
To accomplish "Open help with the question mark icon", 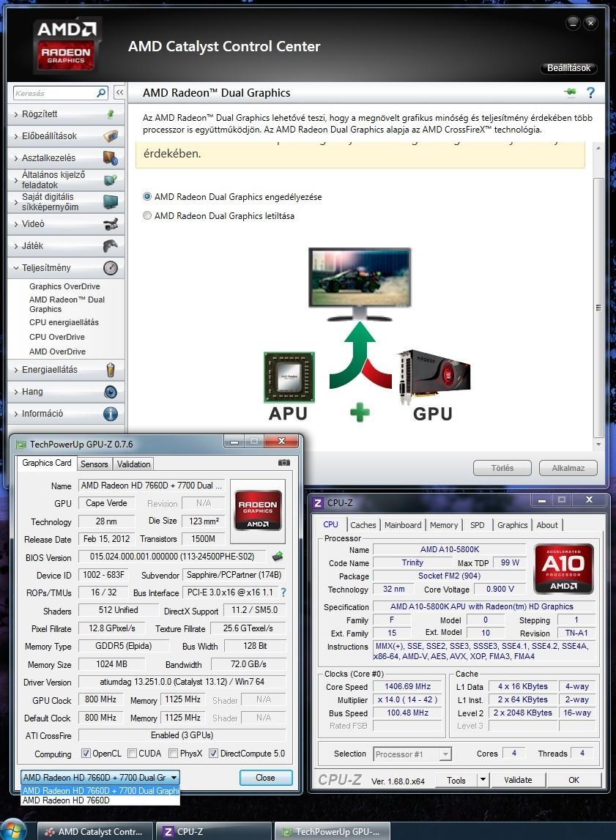I will coord(590,93).
